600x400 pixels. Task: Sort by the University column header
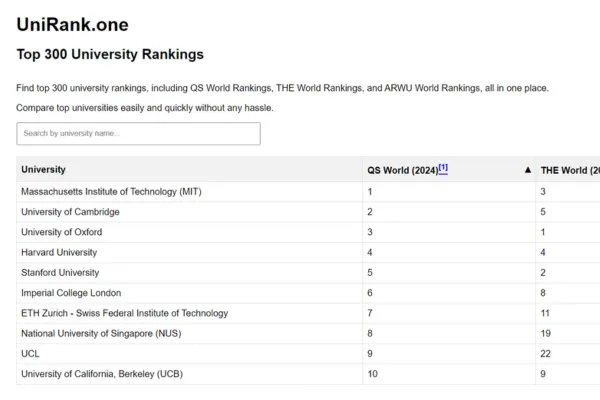(44, 170)
